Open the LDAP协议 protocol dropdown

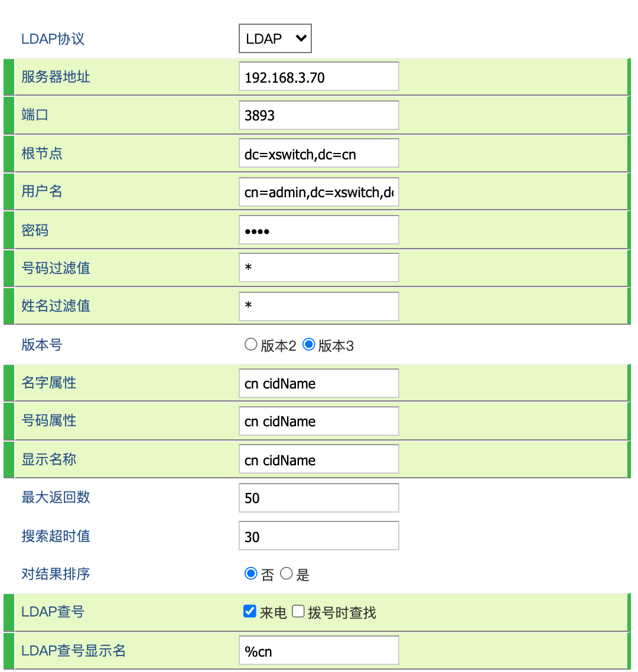[x=275, y=38]
